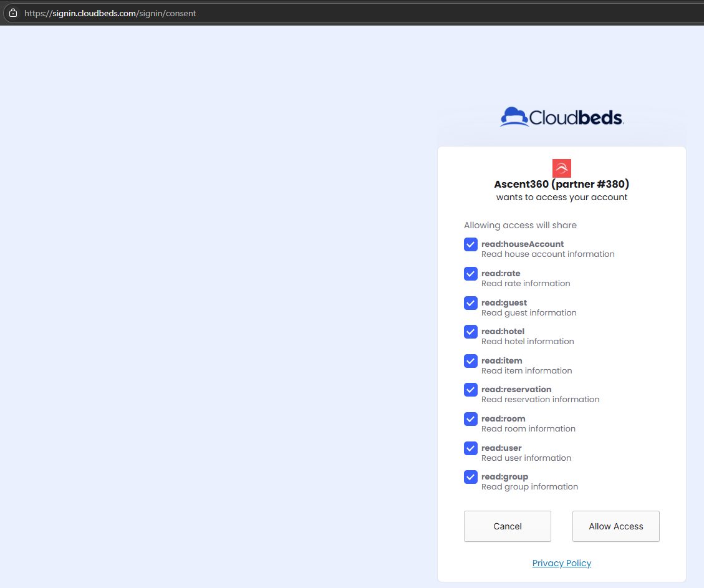Click 'Read rate information' description
The image size is (704, 588).
(526, 283)
